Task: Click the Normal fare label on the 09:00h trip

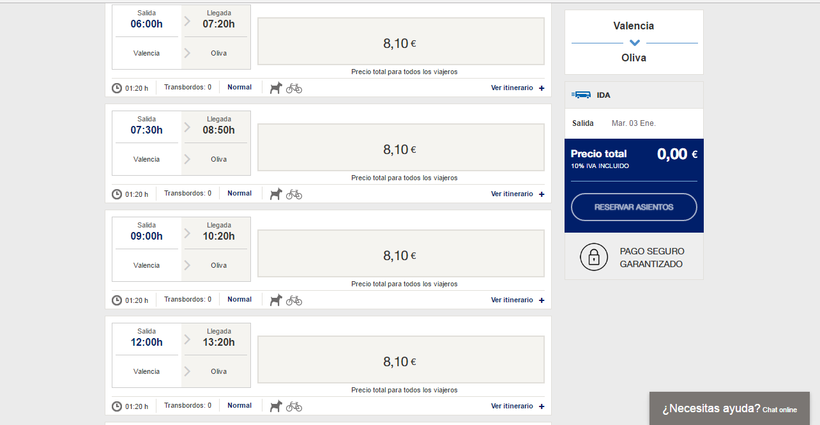Action: (239, 300)
